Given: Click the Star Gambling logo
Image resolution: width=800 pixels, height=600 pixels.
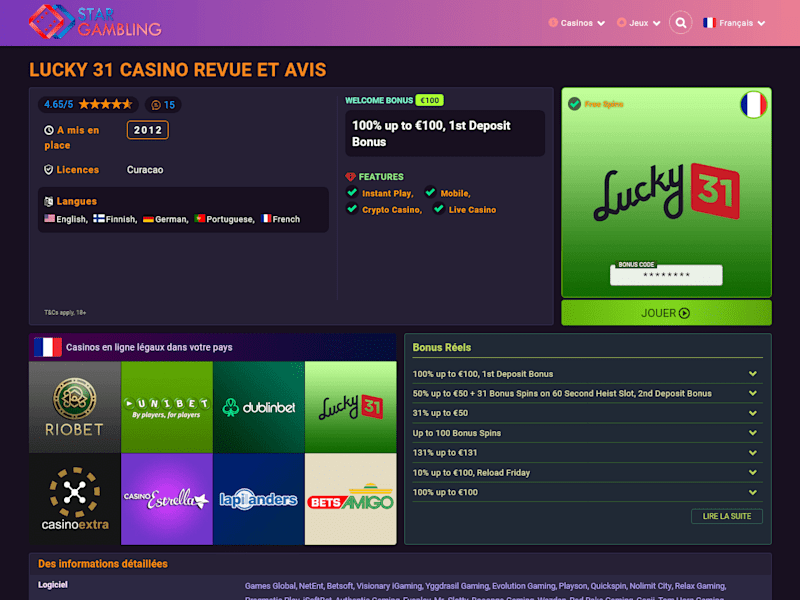Looking at the screenshot, I should [x=95, y=22].
